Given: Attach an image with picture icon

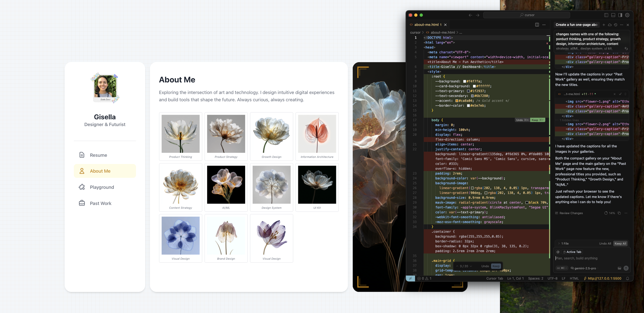Looking at the screenshot, I should [619, 268].
